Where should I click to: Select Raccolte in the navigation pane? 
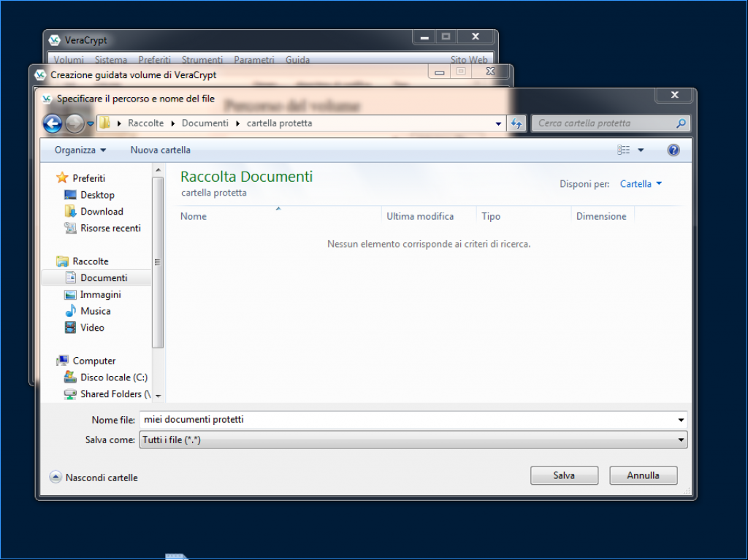pos(91,261)
